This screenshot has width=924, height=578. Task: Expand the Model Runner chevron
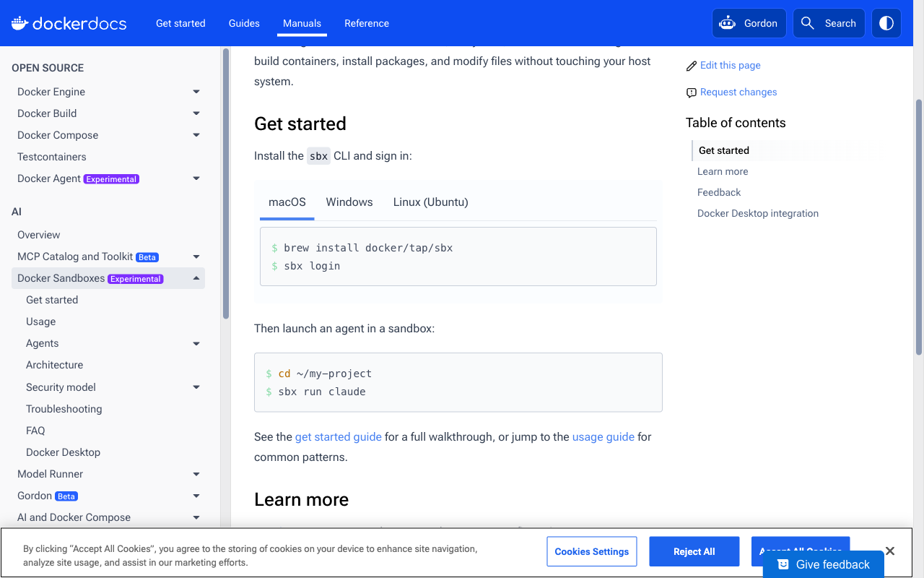196,474
